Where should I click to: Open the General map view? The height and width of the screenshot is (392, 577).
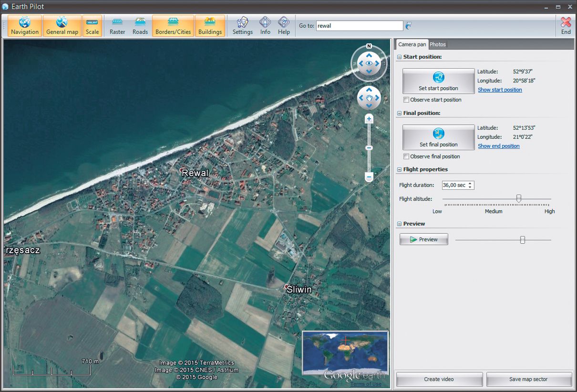[x=62, y=26]
